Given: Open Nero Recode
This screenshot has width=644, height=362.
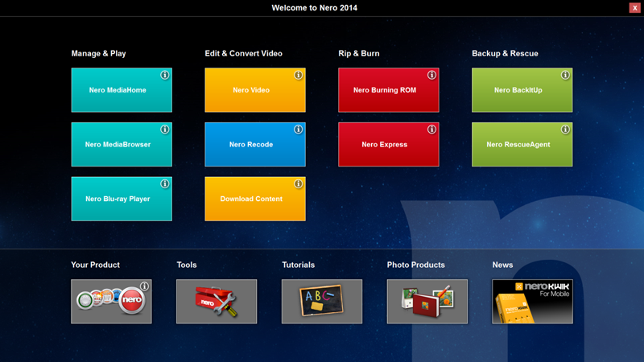Looking at the screenshot, I should (x=255, y=145).
